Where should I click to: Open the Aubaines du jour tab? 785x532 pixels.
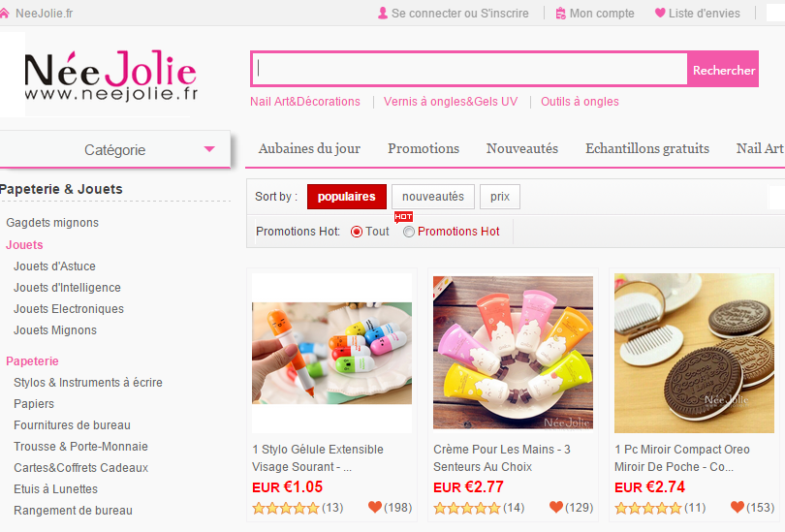coord(309,148)
